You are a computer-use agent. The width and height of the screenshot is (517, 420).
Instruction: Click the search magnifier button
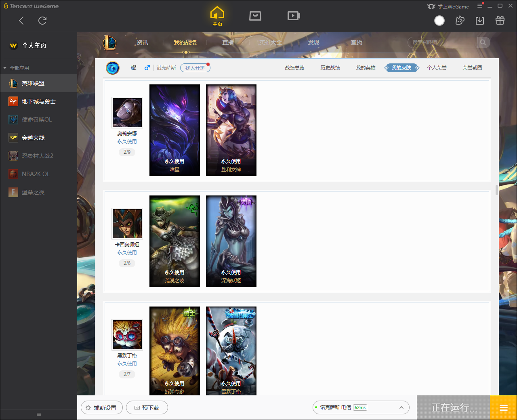(x=483, y=42)
